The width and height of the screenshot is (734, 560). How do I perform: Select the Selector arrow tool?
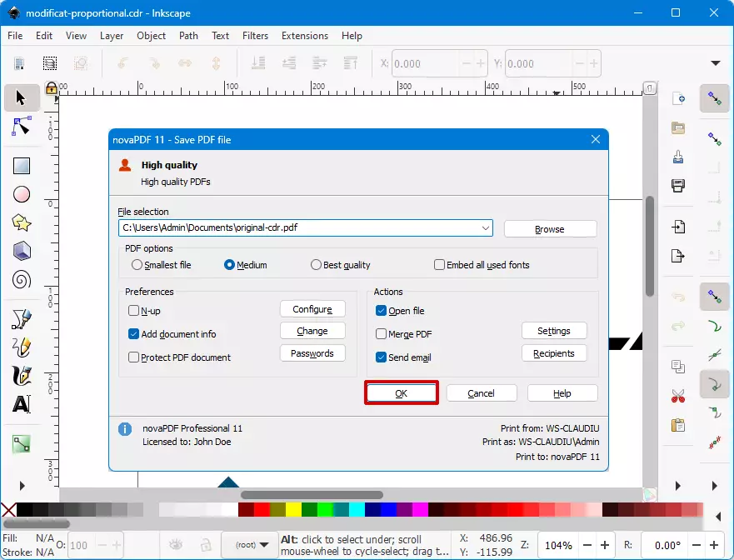(x=21, y=97)
